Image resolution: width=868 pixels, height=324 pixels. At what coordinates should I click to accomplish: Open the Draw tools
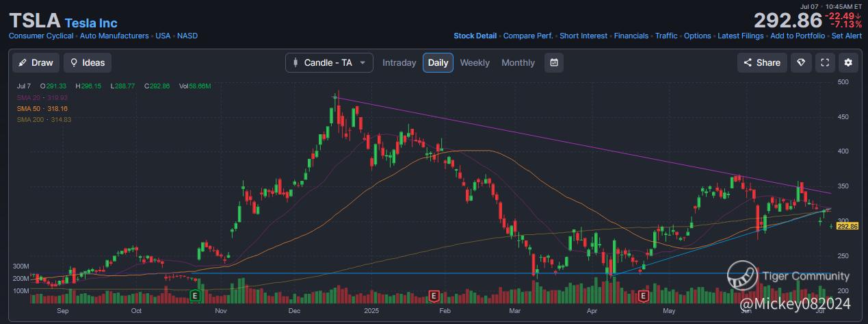[x=36, y=62]
